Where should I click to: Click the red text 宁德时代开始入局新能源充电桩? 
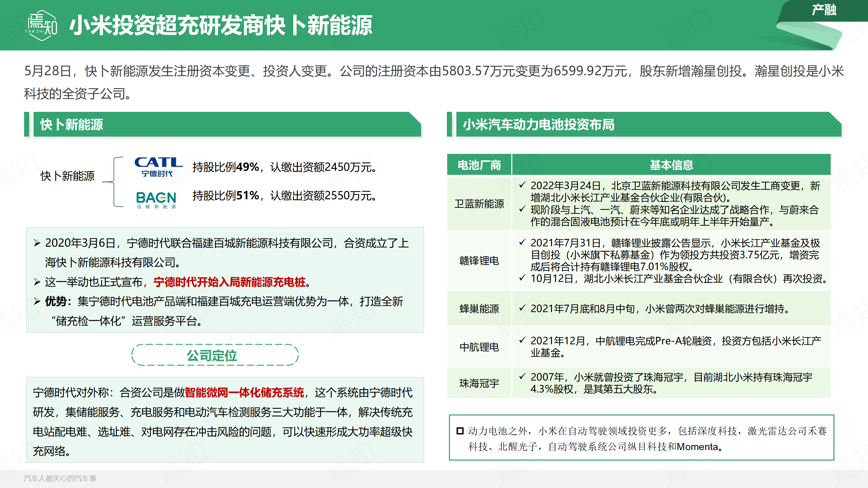click(x=230, y=282)
